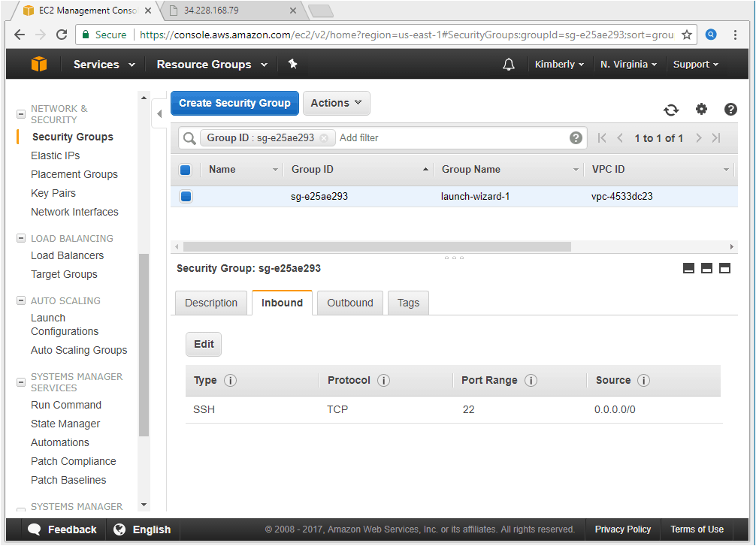The height and width of the screenshot is (546, 756).
Task: Switch to the Description tab
Action: [x=211, y=303]
